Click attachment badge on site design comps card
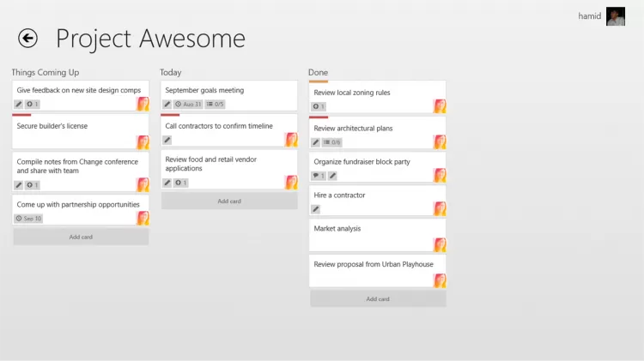Image resolution: width=644 pixels, height=361 pixels. click(x=33, y=105)
